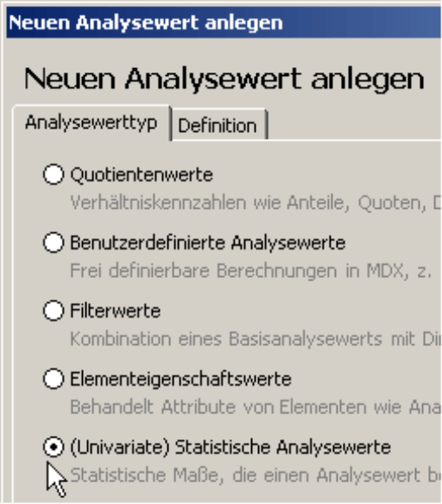Click the blue window title bar
This screenshot has height=504, width=442.
point(224,22)
